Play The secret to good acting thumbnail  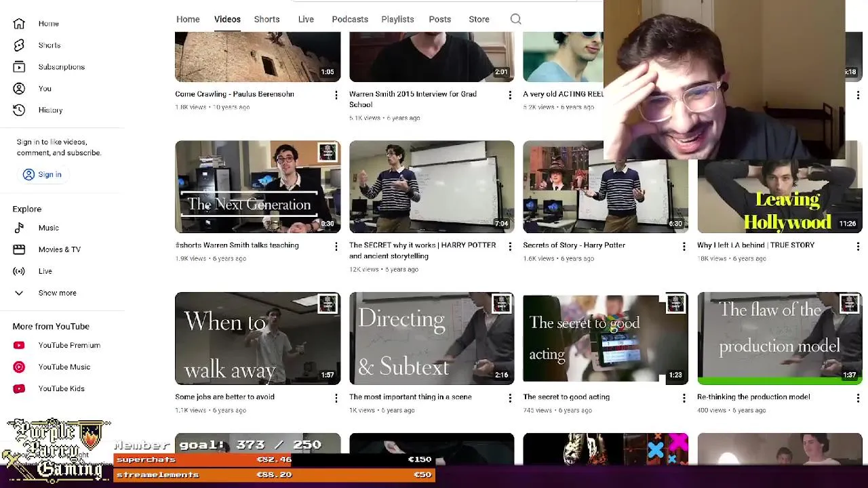[606, 338]
